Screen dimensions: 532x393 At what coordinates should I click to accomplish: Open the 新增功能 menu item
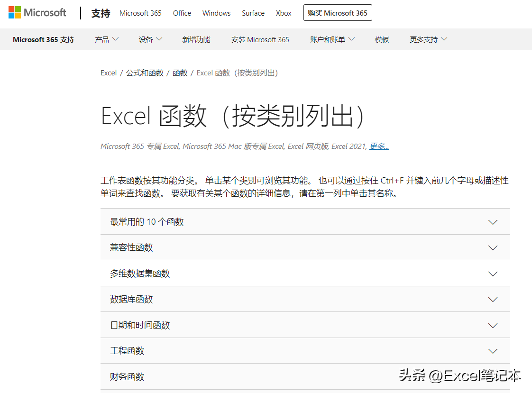(196, 40)
